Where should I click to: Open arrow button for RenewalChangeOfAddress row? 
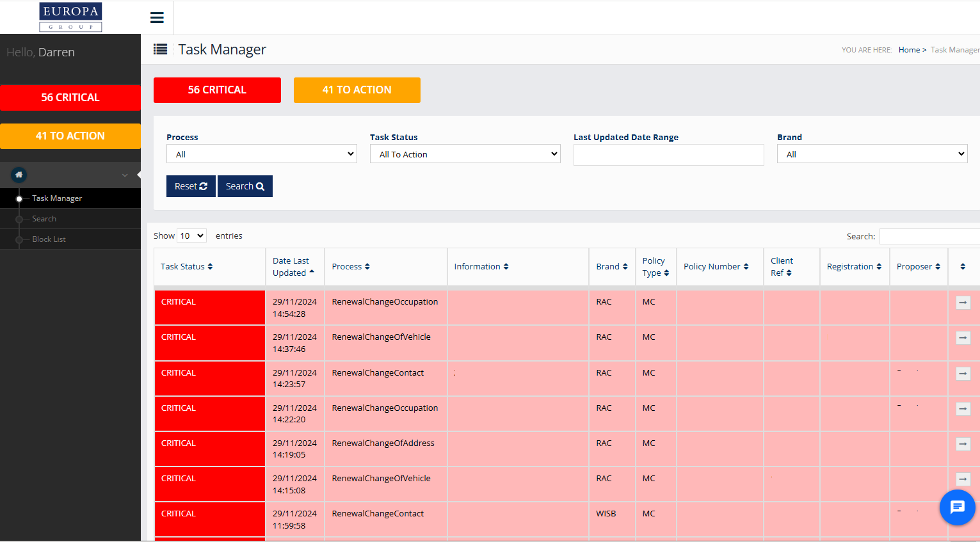coord(963,443)
